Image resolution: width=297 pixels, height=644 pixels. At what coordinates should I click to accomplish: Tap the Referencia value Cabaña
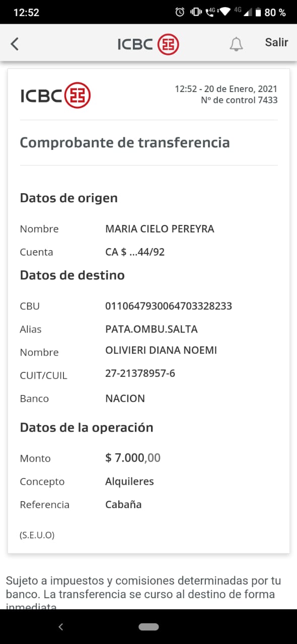click(x=123, y=504)
